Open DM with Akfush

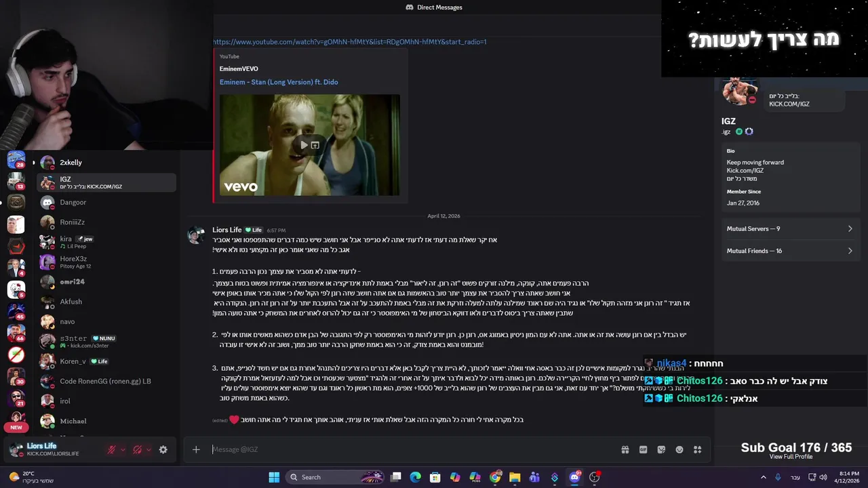pyautogui.click(x=106, y=302)
